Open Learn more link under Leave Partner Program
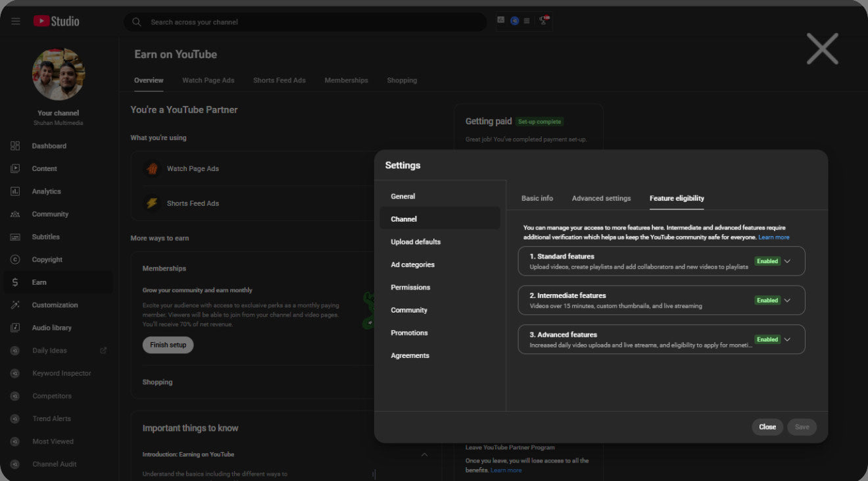 (x=506, y=470)
